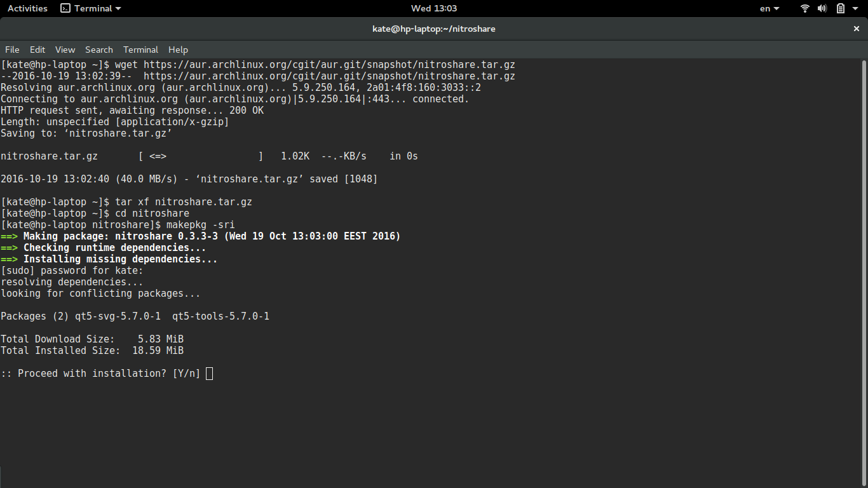Click 'Length: unspecified [application/x-gzip]' line
This screenshot has width=868, height=488.
pyautogui.click(x=115, y=122)
